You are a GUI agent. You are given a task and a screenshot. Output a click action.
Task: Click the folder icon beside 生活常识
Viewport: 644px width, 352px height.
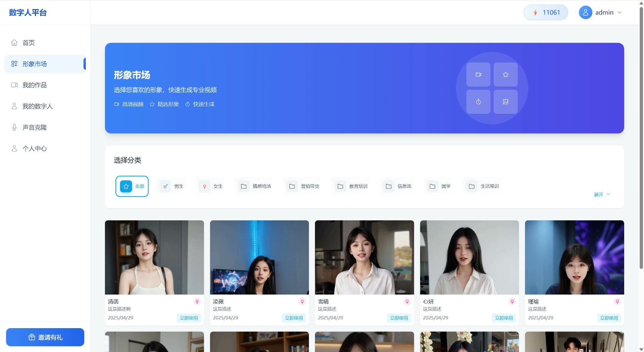(472, 186)
